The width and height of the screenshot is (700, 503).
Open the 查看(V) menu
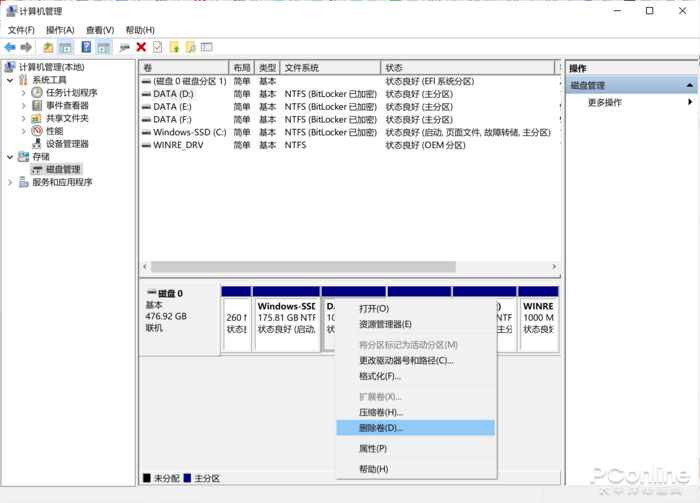[x=100, y=30]
